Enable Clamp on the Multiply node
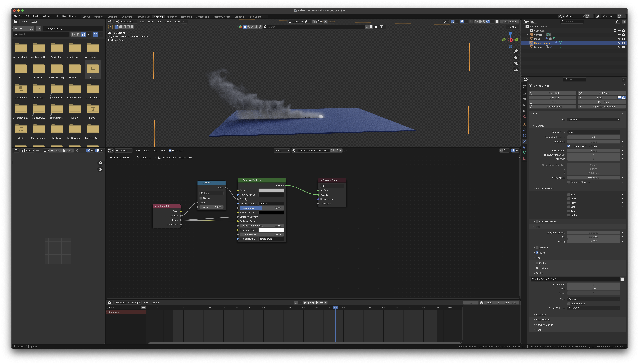 [x=201, y=198]
